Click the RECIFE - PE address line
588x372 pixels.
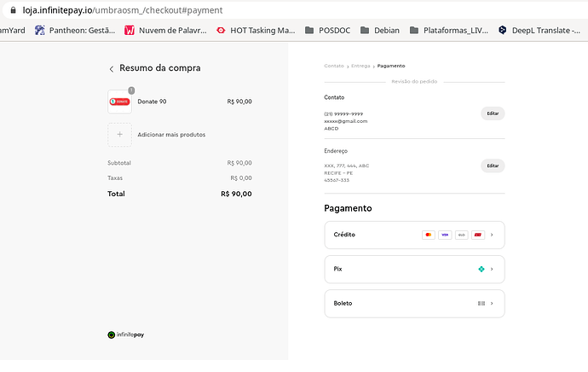click(x=338, y=173)
